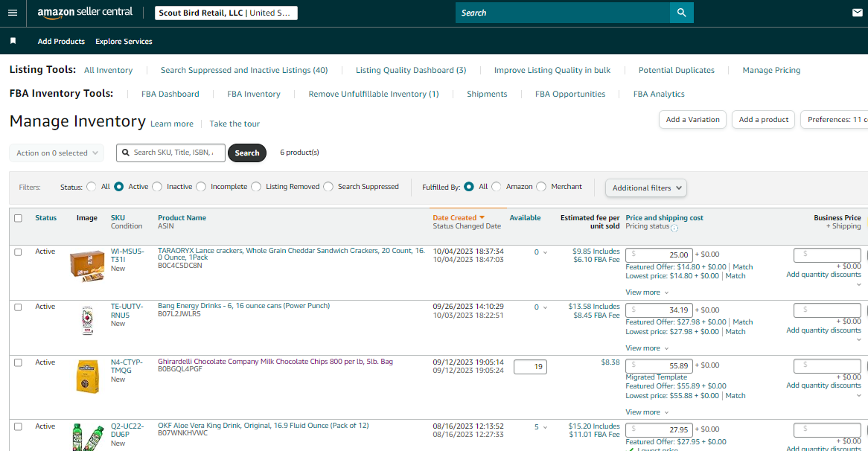
Task: Sort by SKU column header
Action: [x=118, y=218]
